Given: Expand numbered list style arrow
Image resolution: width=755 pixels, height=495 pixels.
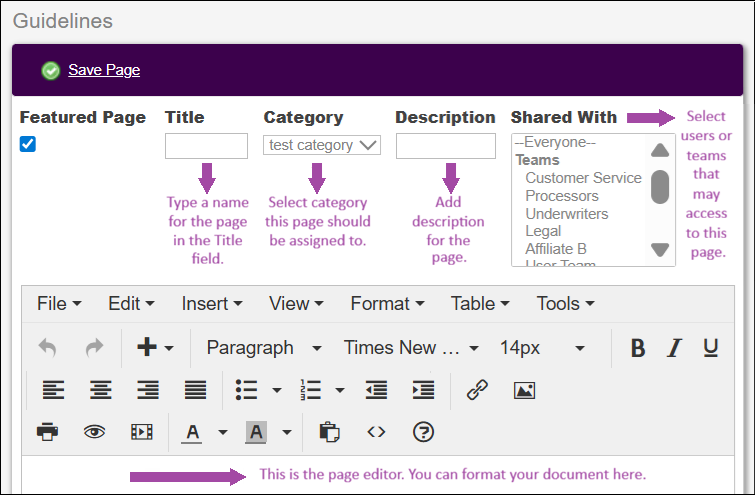Looking at the screenshot, I should pos(340,390).
